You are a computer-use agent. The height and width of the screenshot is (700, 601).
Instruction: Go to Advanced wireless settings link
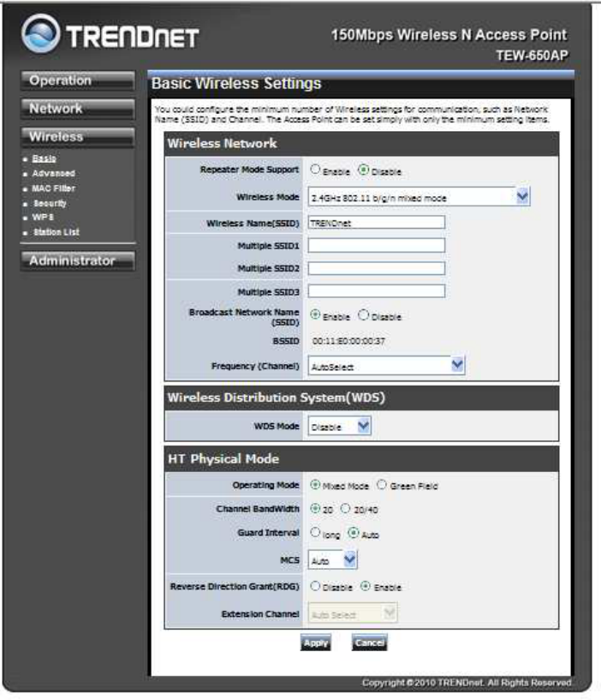[x=54, y=173]
